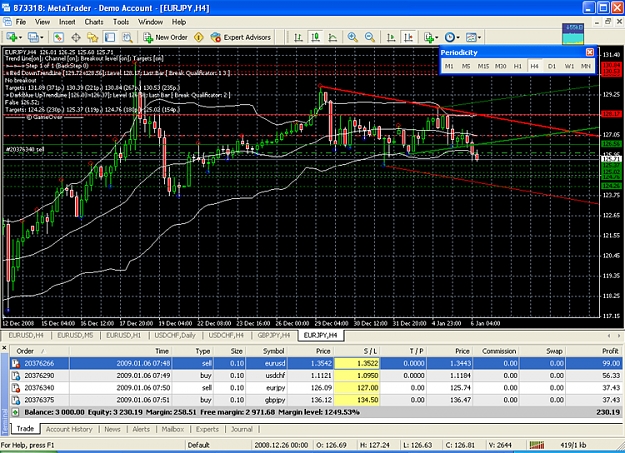
Task: Switch to the GBPJPY,H4 chart tab
Action: [274, 335]
